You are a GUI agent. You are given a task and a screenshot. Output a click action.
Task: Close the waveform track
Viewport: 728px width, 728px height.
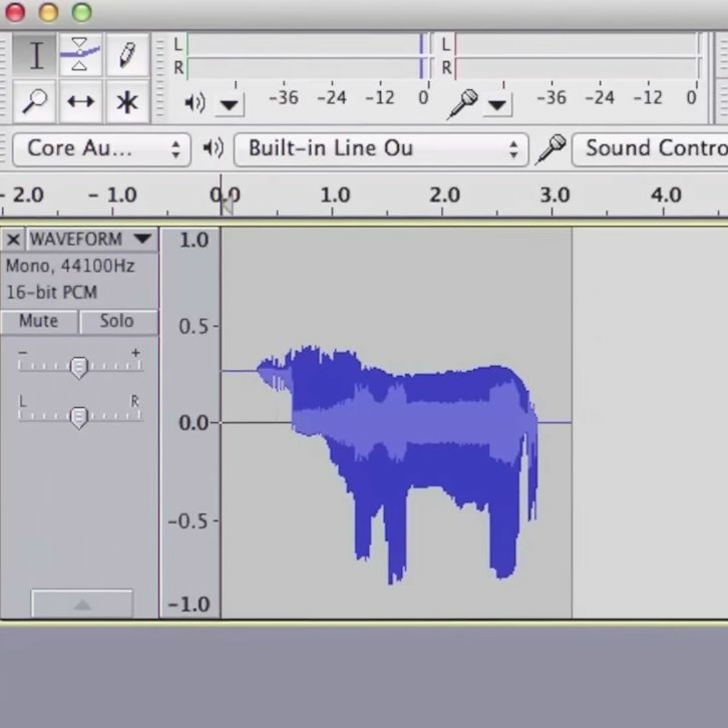coord(13,239)
